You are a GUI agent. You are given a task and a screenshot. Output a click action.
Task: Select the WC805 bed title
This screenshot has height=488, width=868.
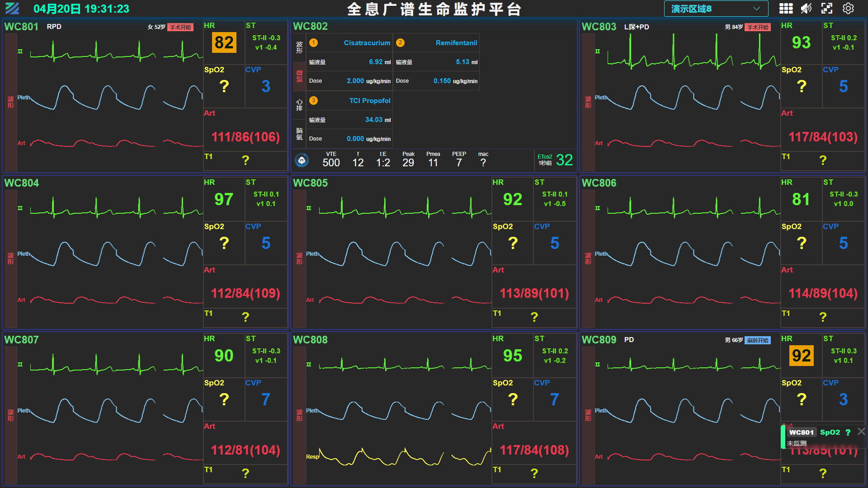click(x=310, y=183)
